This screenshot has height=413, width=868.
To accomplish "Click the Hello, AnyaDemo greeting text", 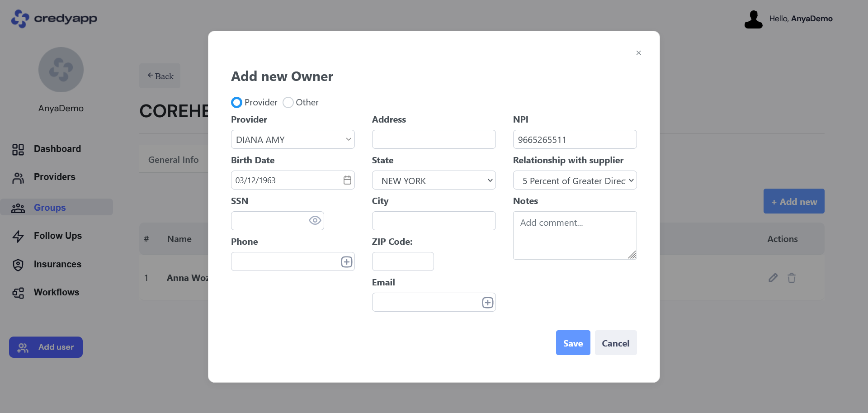I will [x=801, y=19].
